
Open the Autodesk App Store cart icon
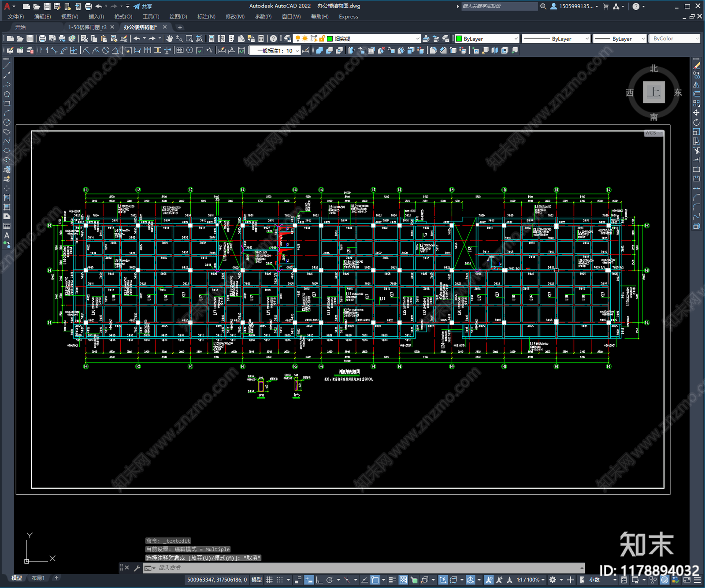tap(606, 6)
